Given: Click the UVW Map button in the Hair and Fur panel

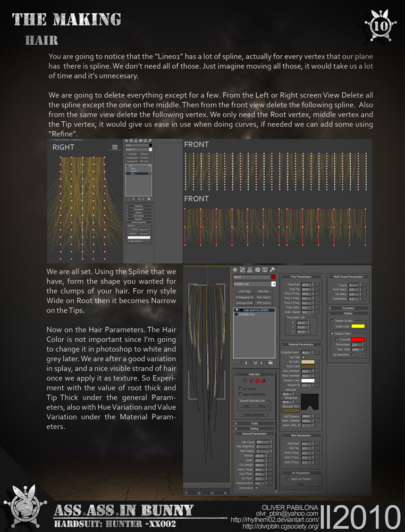Looking at the screenshot, I should tap(244, 292).
